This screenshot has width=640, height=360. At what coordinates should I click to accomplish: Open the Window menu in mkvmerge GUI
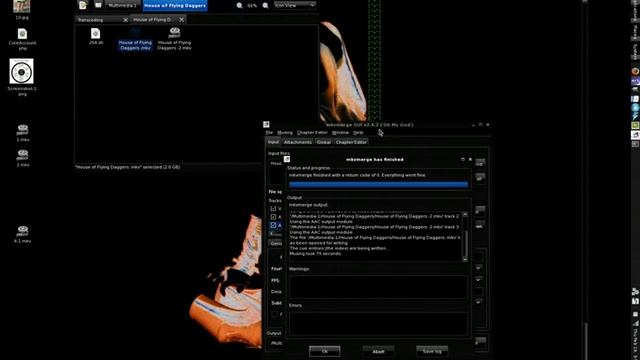[x=340, y=133]
